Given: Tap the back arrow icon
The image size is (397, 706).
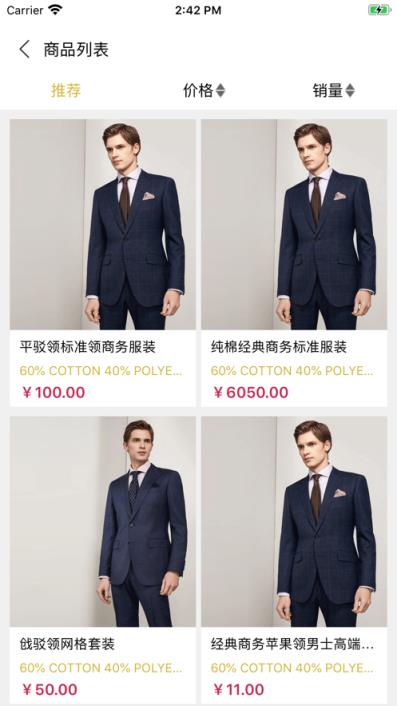Looking at the screenshot, I should tap(24, 49).
